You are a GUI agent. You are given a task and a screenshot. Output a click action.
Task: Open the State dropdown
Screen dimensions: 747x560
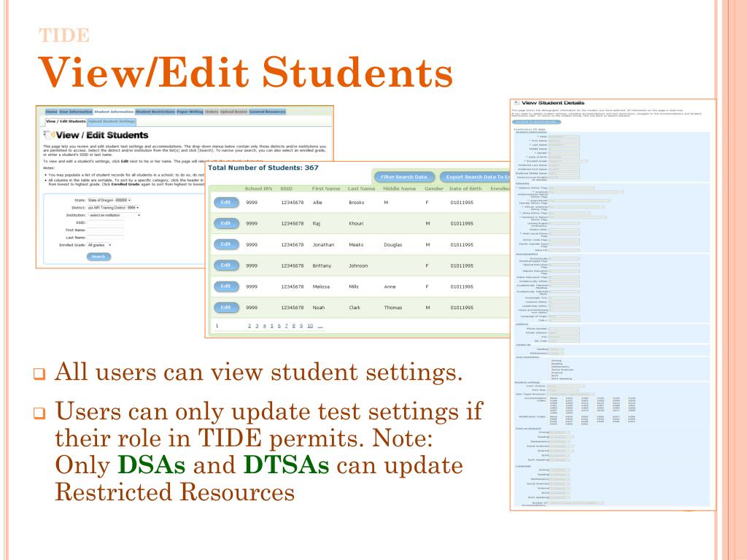click(x=109, y=201)
